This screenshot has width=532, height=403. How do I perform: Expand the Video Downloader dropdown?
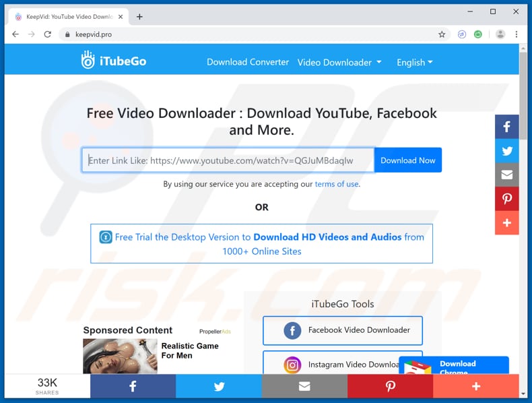coord(339,62)
